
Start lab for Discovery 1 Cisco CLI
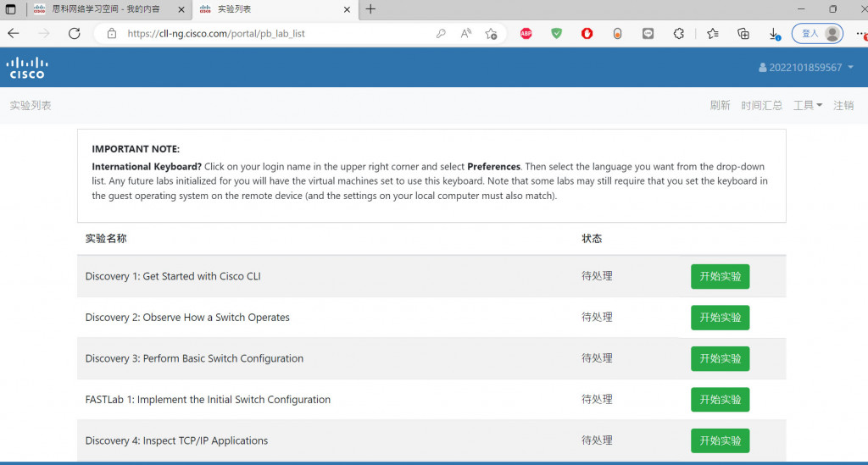[721, 276]
